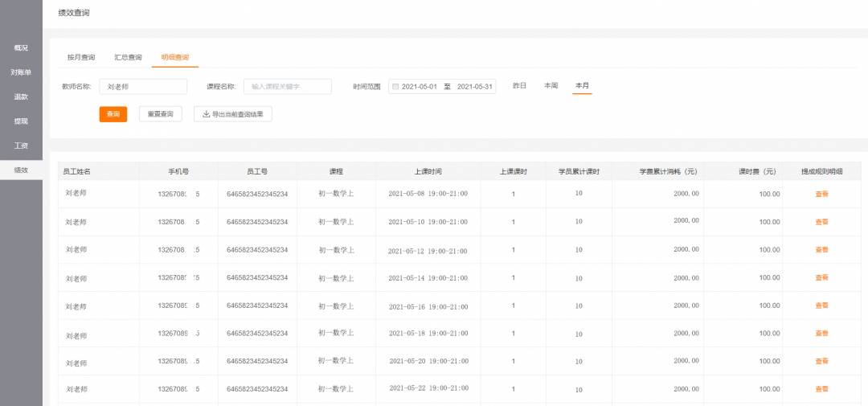Select the 明细查询 tab
This screenshot has height=406, width=868.
point(174,58)
